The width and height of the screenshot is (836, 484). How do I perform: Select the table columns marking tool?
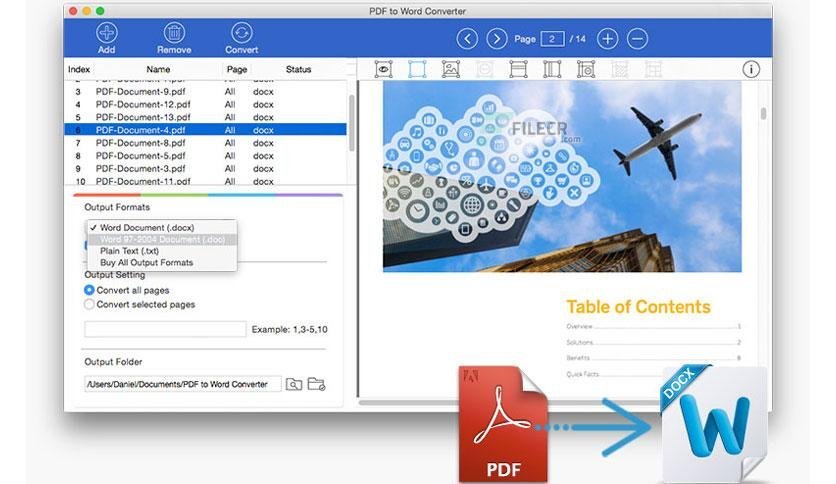pyautogui.click(x=552, y=69)
